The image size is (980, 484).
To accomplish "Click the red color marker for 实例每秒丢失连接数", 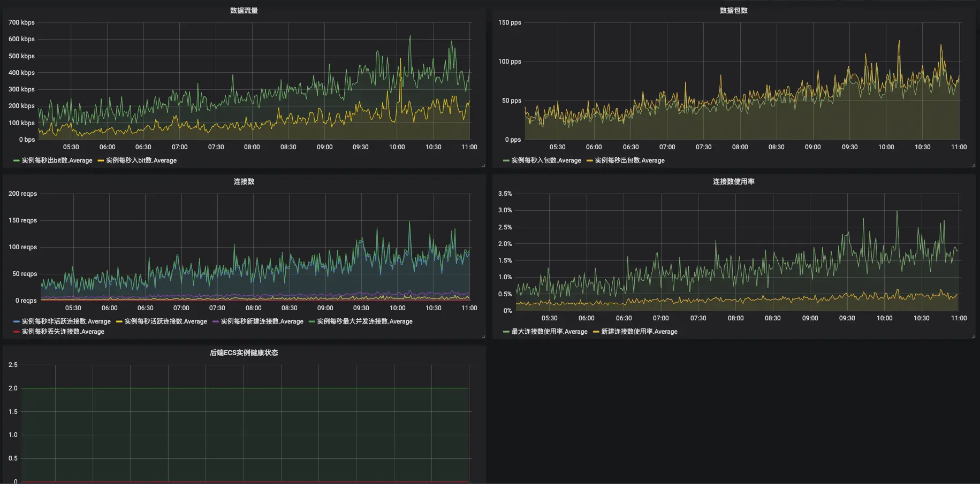I will [x=17, y=332].
